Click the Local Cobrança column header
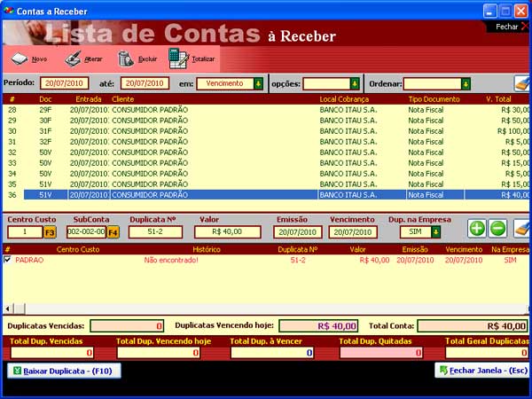 (x=344, y=99)
